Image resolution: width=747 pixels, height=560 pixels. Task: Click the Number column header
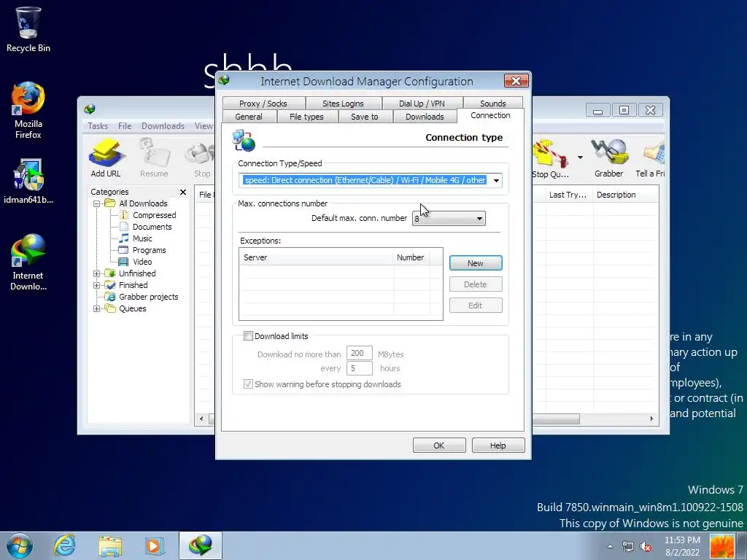pos(411,257)
